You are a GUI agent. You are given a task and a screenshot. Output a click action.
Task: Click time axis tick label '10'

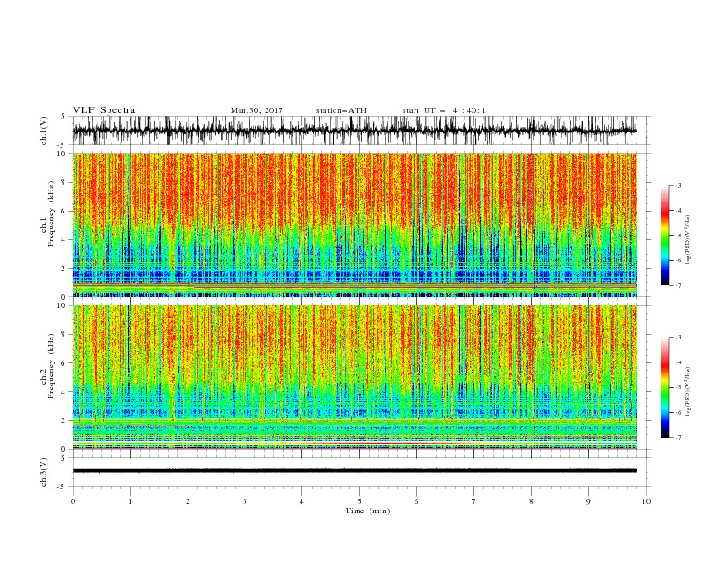(x=646, y=501)
